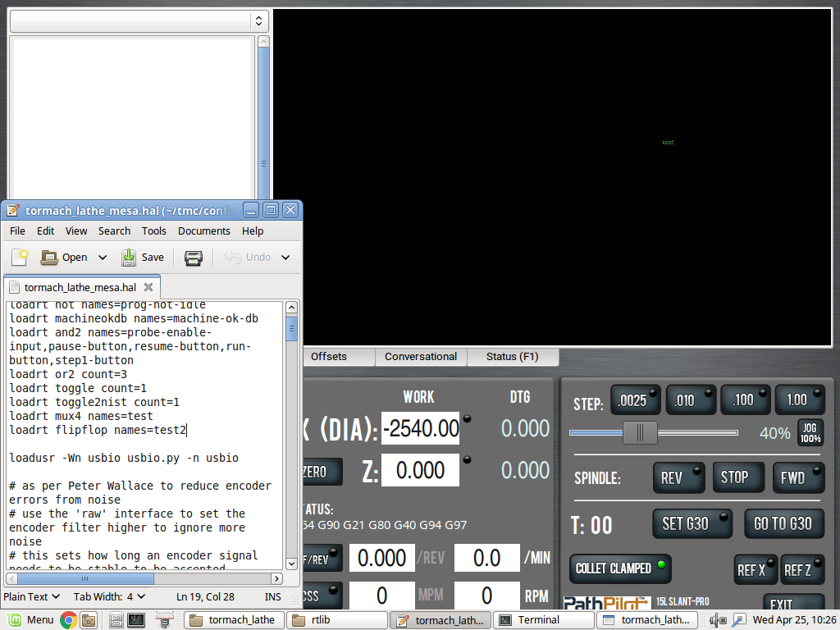Click the RPM value field
The width and height of the screenshot is (840, 630).
click(487, 596)
